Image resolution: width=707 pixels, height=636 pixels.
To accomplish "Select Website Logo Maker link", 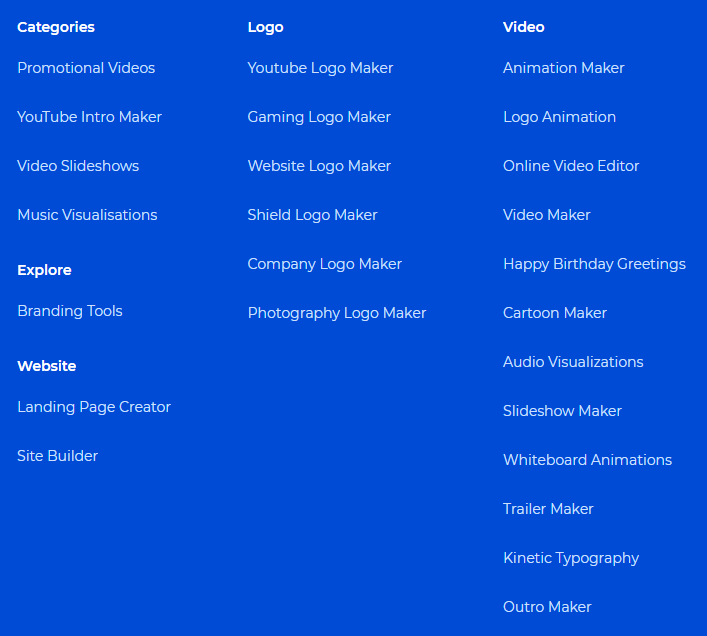I will (x=319, y=166).
